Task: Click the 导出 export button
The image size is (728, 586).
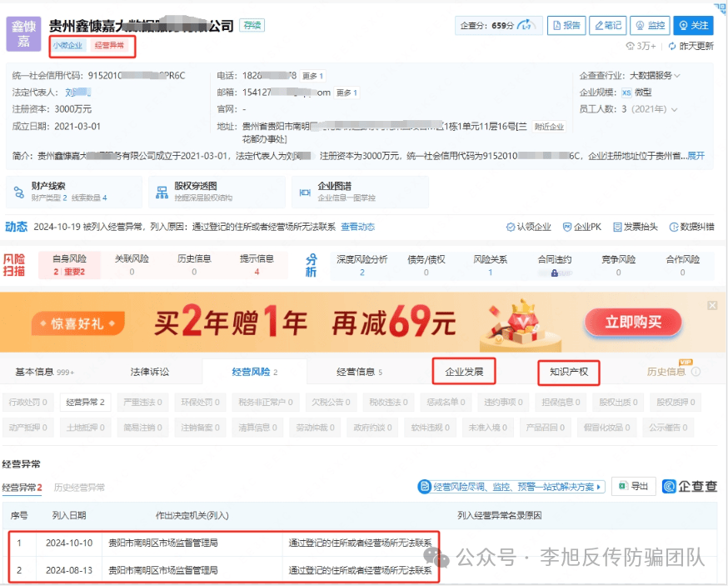Action: click(634, 487)
